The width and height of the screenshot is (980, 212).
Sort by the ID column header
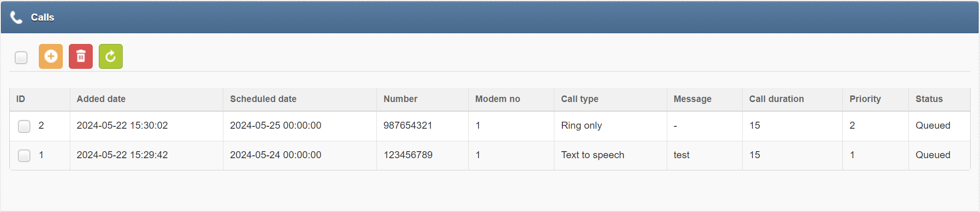click(x=21, y=99)
